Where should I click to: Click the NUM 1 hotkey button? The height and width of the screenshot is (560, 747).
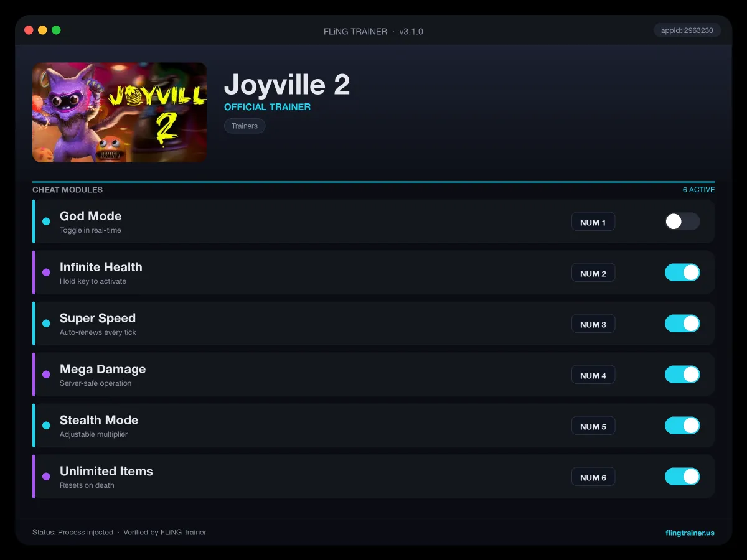pos(593,222)
